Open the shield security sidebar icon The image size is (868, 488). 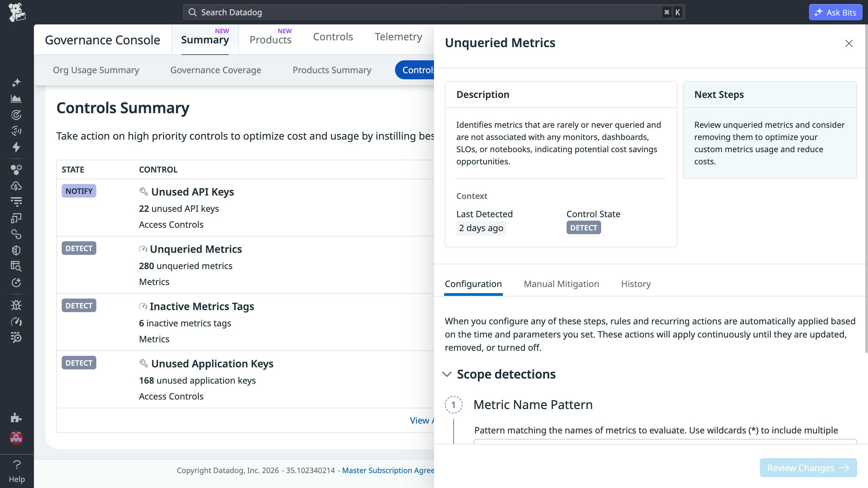point(16,250)
